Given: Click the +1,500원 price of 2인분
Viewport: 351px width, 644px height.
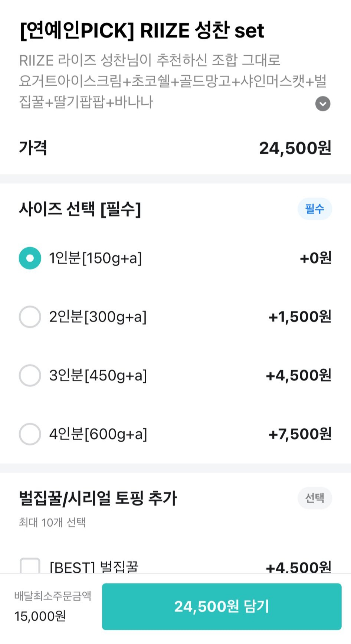Looking at the screenshot, I should click(300, 317).
